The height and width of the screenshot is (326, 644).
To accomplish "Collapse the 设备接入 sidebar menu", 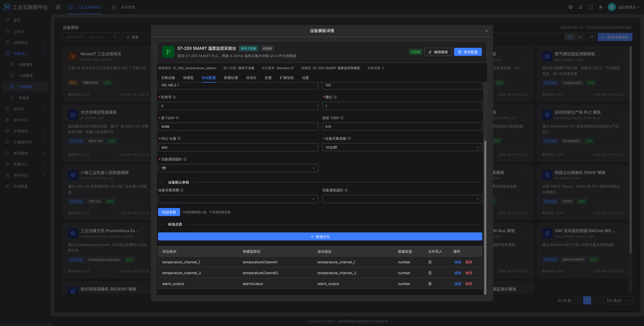I will pyautogui.click(x=25, y=54).
